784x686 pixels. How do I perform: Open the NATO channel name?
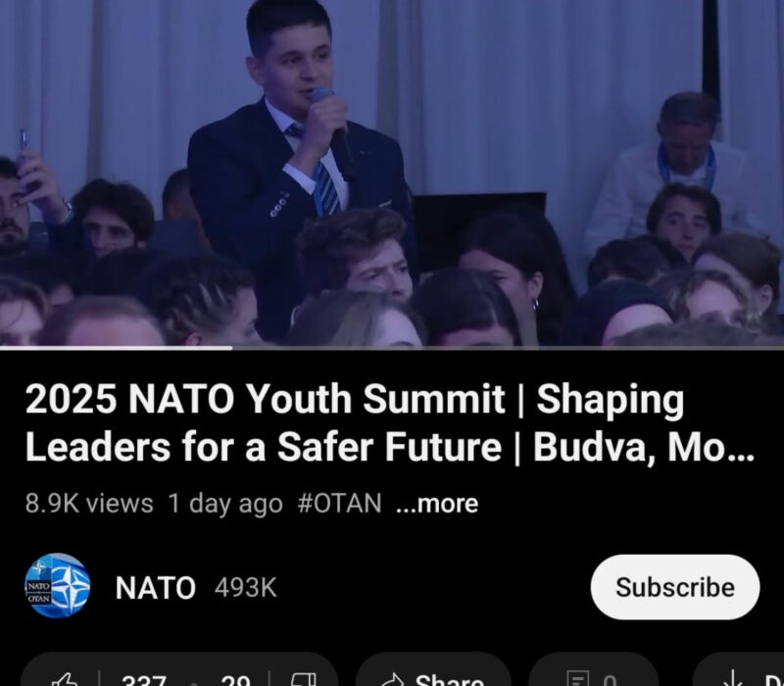click(156, 587)
